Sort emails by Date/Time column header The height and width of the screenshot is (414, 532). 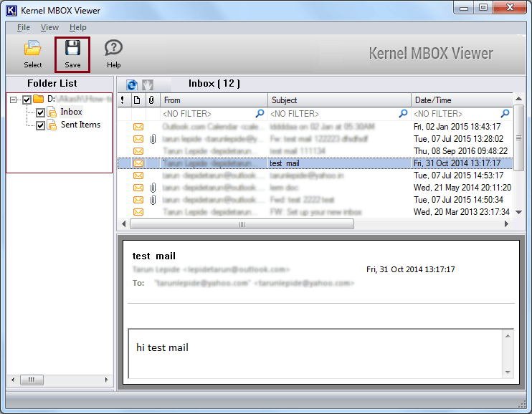[x=462, y=100]
